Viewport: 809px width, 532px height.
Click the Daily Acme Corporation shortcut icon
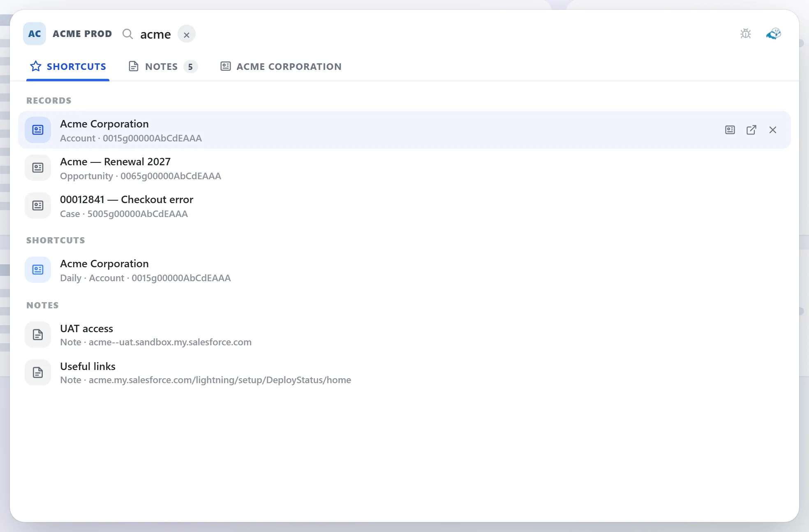[38, 270]
